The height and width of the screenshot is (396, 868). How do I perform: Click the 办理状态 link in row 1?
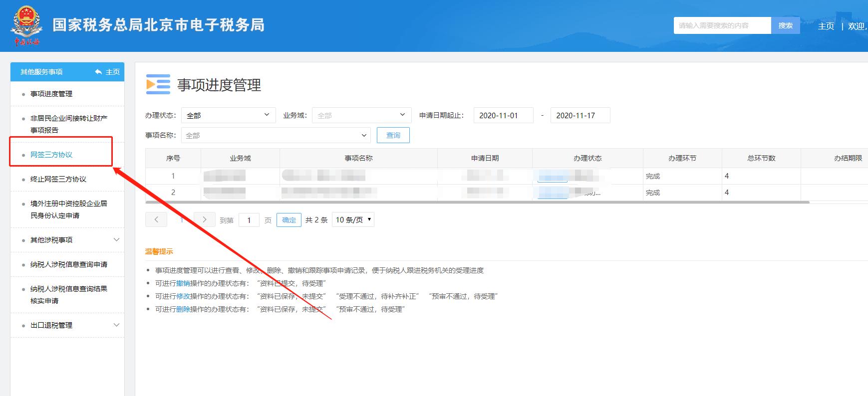coord(553,176)
